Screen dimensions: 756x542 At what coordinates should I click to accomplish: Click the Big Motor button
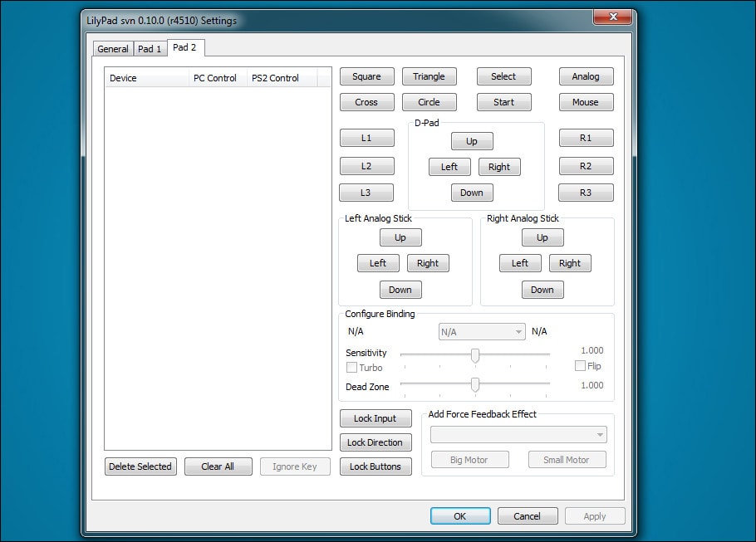point(469,460)
